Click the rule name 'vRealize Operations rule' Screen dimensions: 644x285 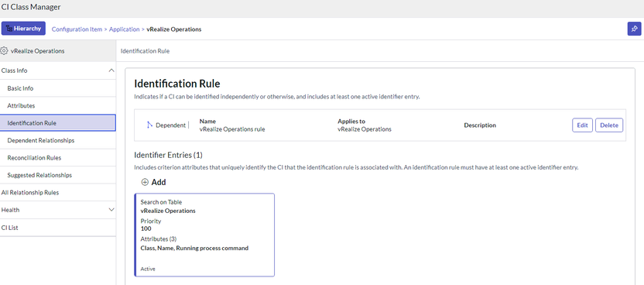pyautogui.click(x=232, y=129)
